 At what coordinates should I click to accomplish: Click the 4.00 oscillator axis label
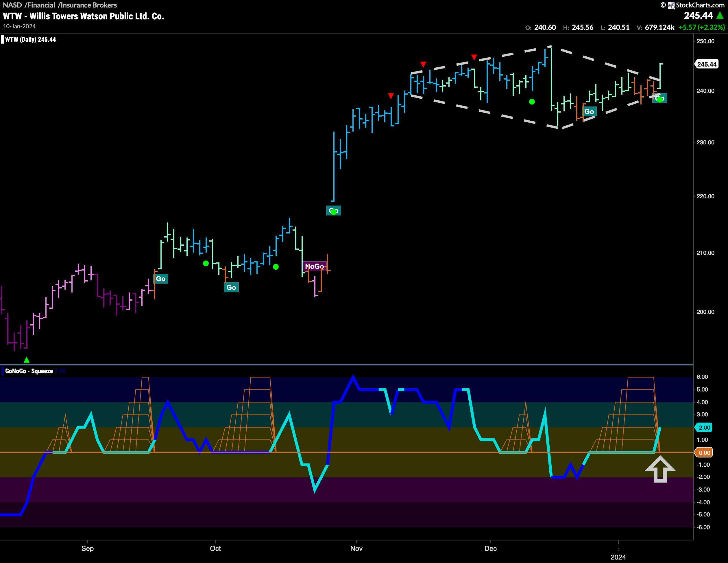702,402
